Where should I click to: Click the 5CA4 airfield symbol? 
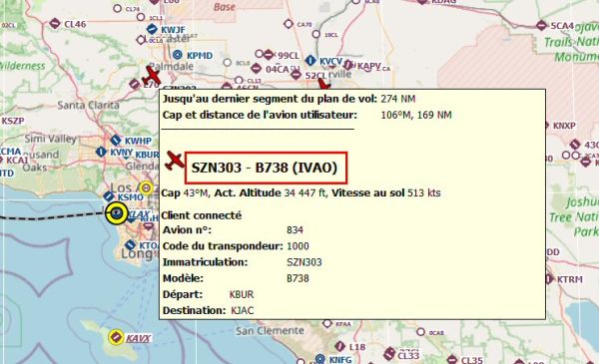click(x=541, y=26)
